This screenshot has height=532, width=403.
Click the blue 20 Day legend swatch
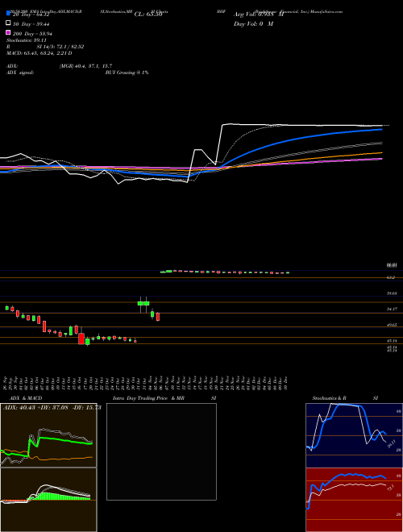click(x=8, y=14)
